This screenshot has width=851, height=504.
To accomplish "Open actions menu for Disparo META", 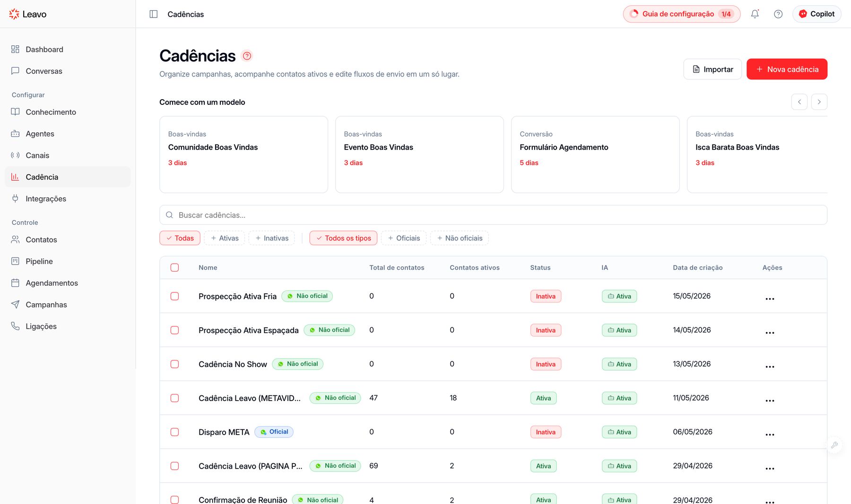I will click(x=770, y=435).
